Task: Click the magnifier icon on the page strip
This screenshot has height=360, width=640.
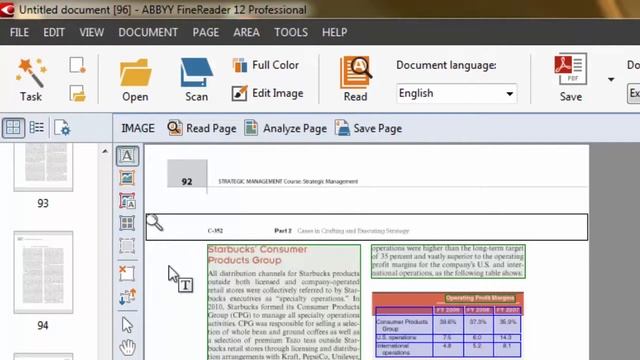Action: [x=155, y=222]
